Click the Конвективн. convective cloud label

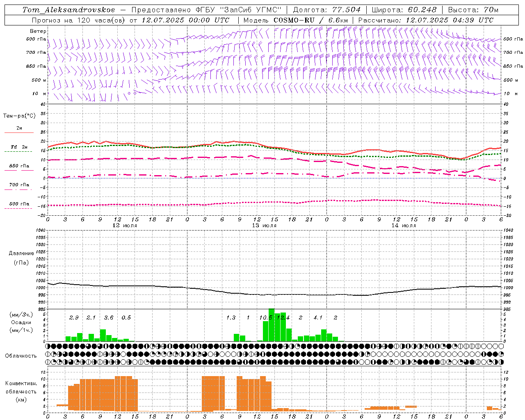pyautogui.click(x=21, y=383)
